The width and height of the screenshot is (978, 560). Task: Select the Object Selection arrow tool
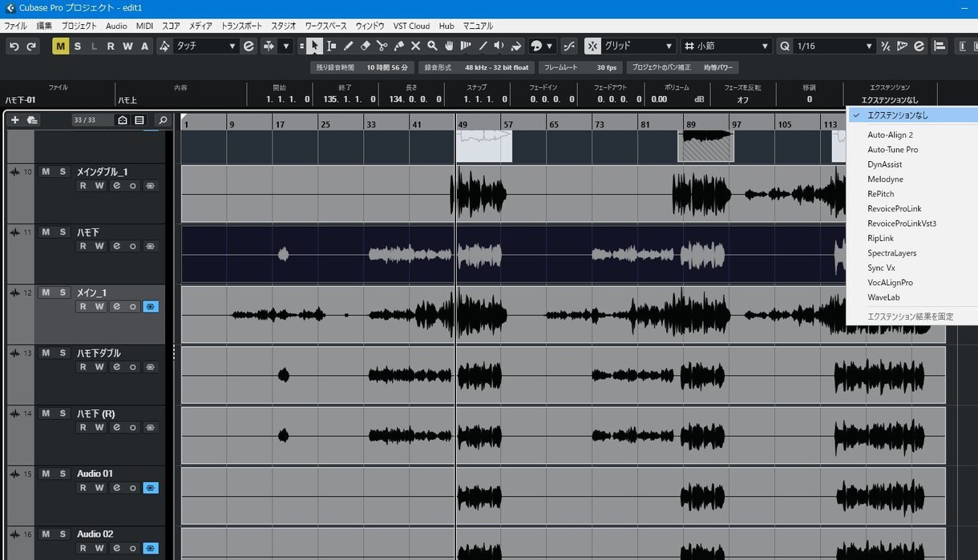315,46
